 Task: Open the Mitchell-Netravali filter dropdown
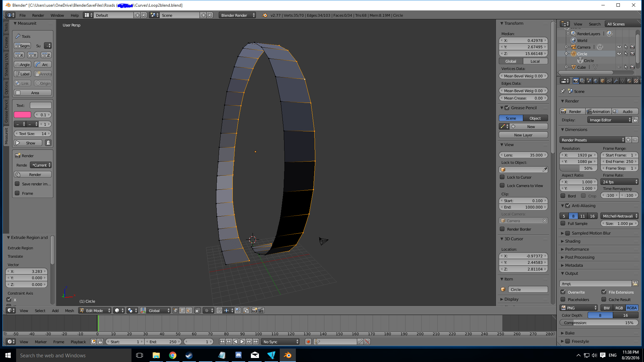point(619,216)
